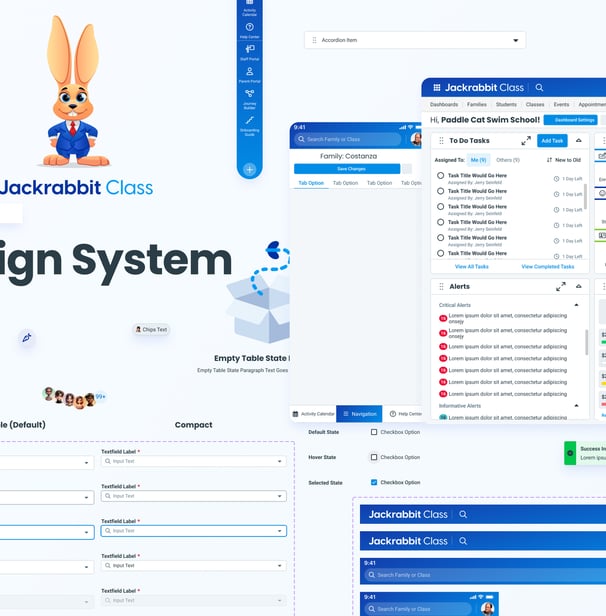Open the View Completed Tasks link
606x616 pixels.
click(x=548, y=266)
